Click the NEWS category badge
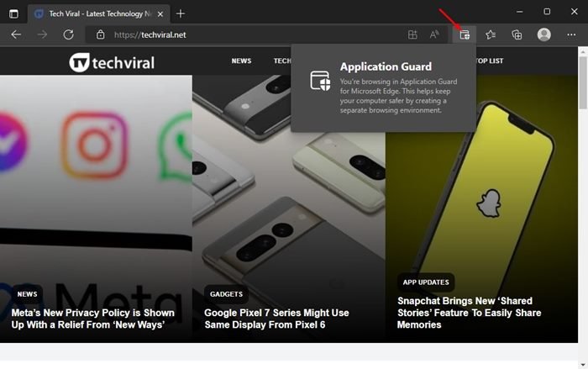 click(x=27, y=294)
